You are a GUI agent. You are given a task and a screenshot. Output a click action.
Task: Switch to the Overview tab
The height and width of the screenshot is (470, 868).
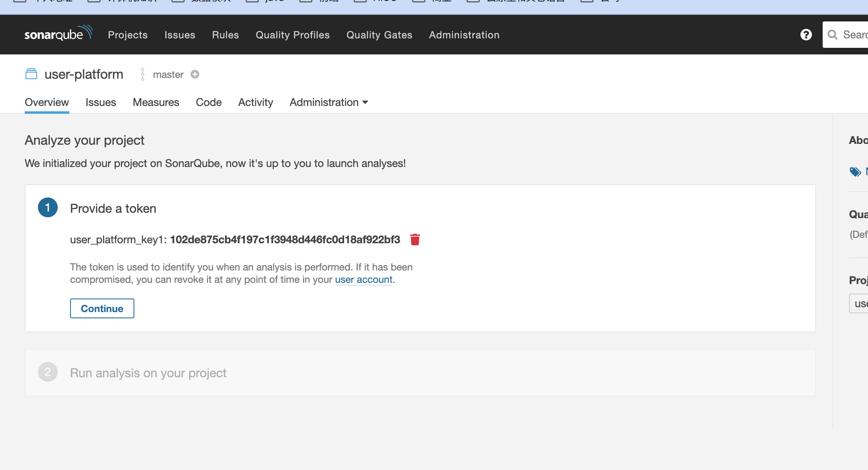[x=47, y=102]
